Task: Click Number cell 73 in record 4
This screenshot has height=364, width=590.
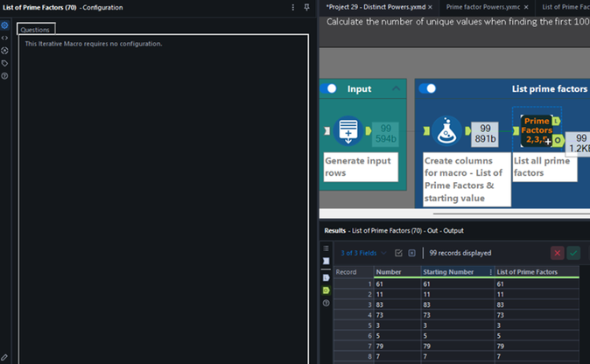Action: click(x=397, y=315)
